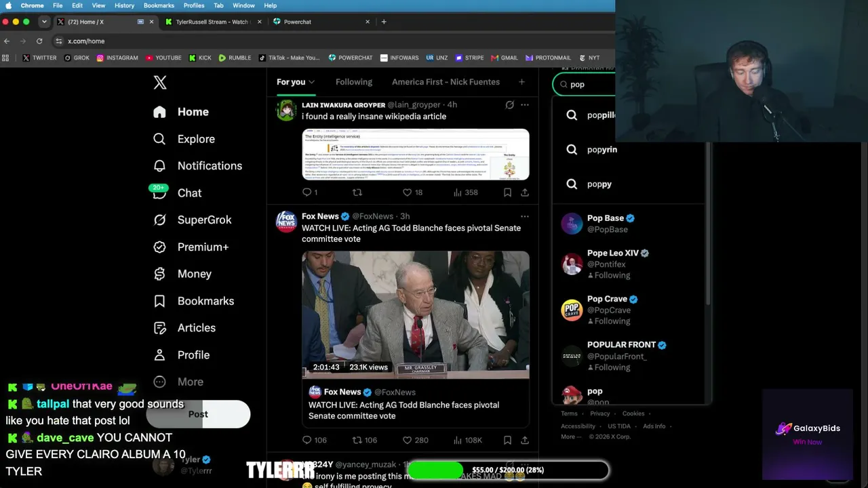Open Notifications in the X sidebar
The width and height of the screenshot is (868, 488).
(x=197, y=166)
